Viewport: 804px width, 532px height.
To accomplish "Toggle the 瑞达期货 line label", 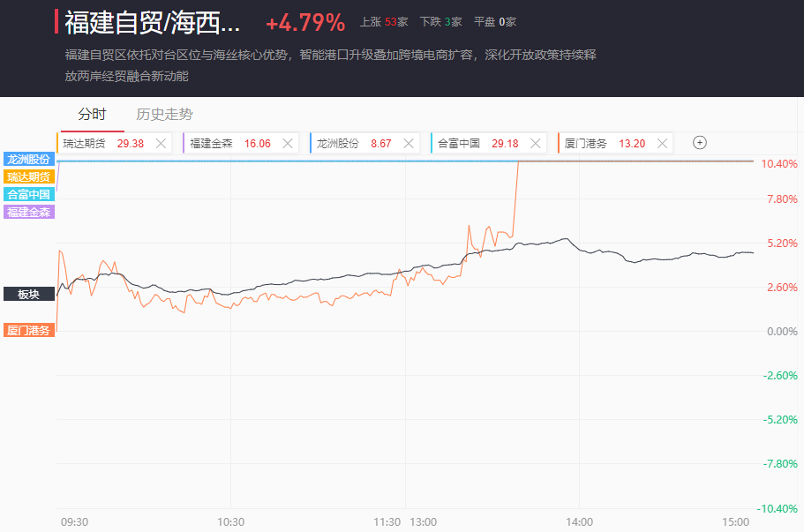I will point(28,177).
